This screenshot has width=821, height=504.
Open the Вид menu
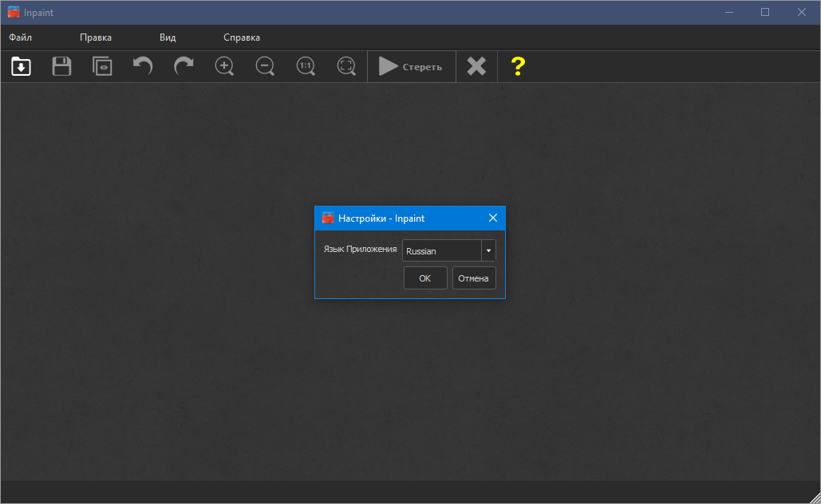[x=168, y=37]
